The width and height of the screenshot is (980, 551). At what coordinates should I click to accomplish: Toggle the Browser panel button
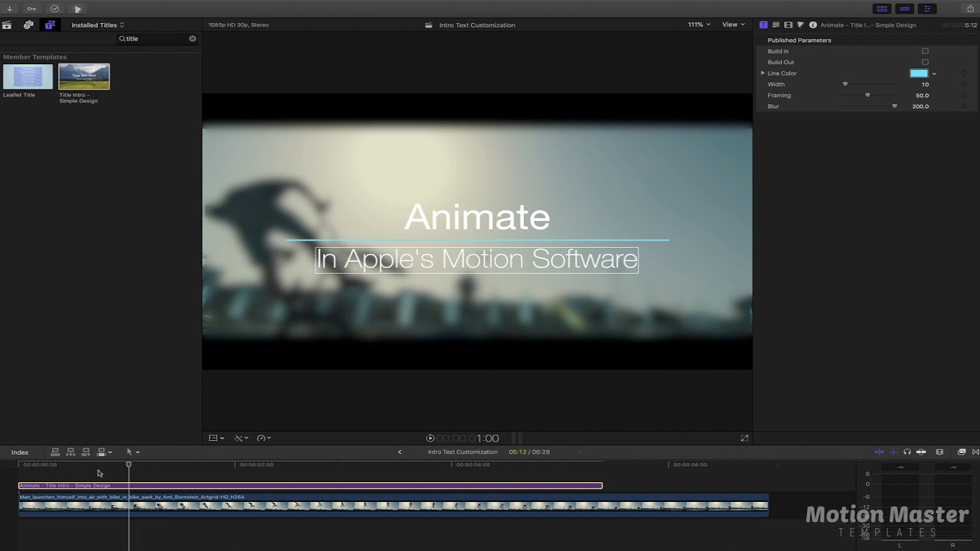(x=882, y=9)
